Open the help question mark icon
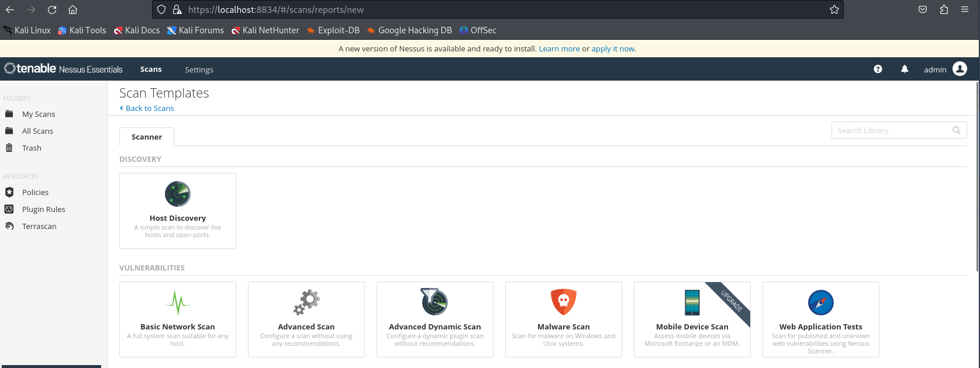Viewport: 980px width, 368px height. [878, 69]
